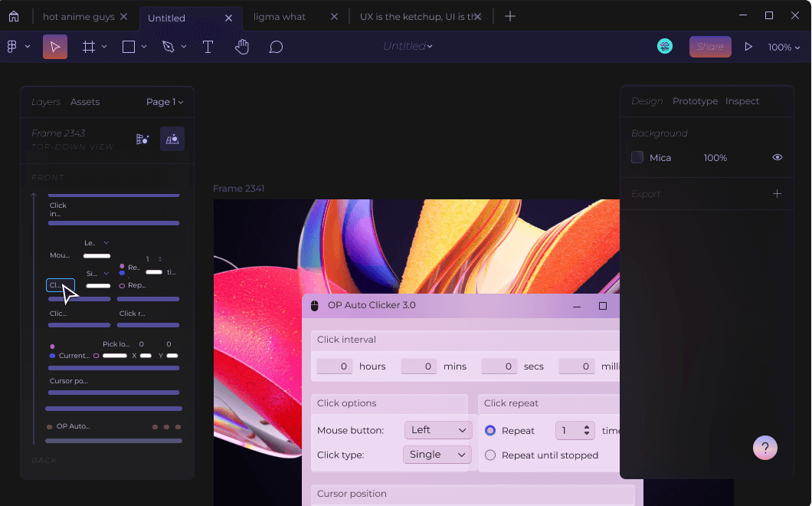812x506 pixels.
Task: Select the Move tool in toolbar
Action: click(54, 47)
